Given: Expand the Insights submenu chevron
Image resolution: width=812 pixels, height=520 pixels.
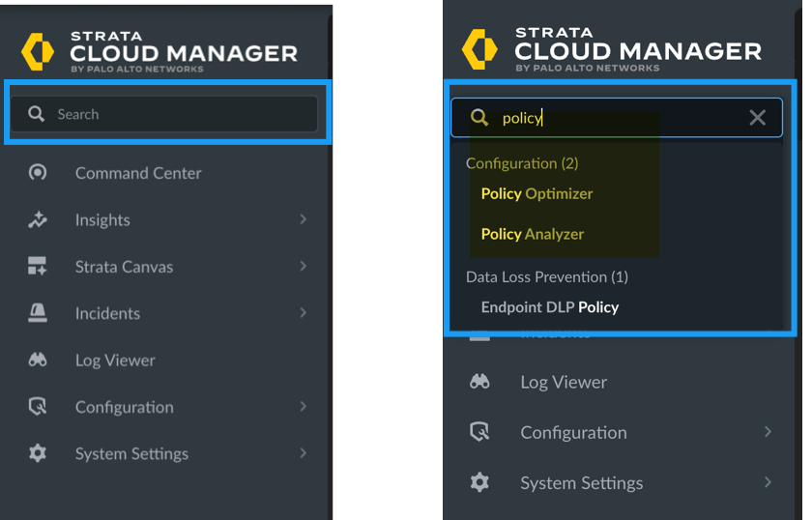Looking at the screenshot, I should (x=303, y=220).
